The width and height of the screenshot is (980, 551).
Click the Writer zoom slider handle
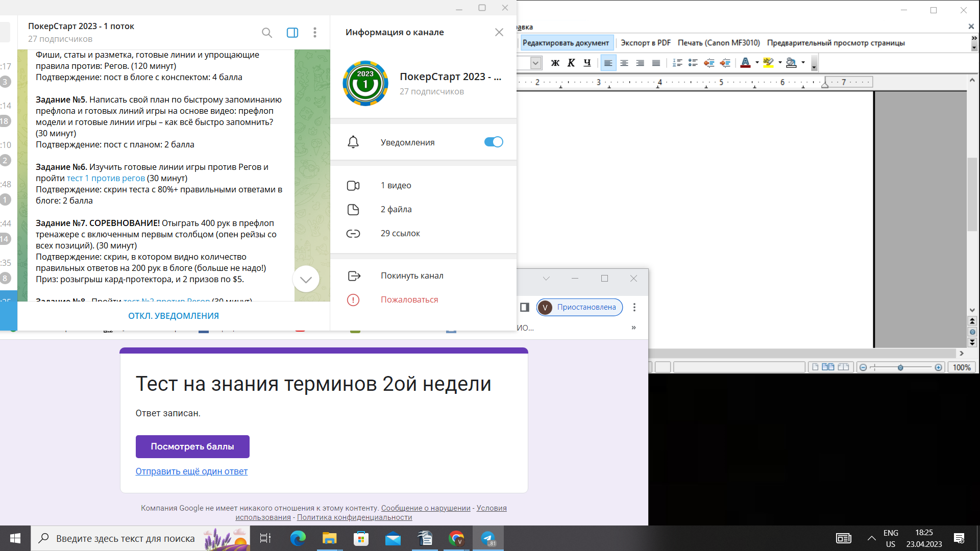pos(900,367)
